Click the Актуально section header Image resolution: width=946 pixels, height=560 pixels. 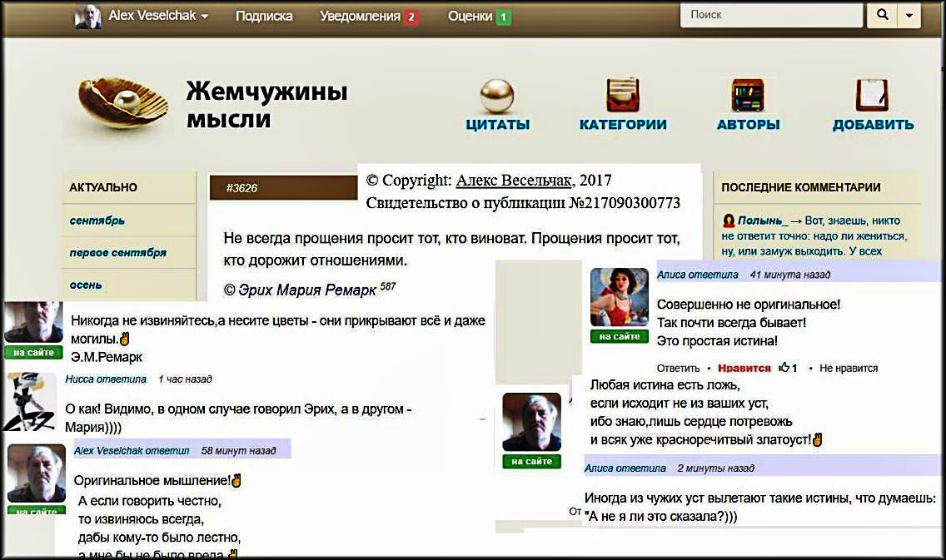pos(103,187)
